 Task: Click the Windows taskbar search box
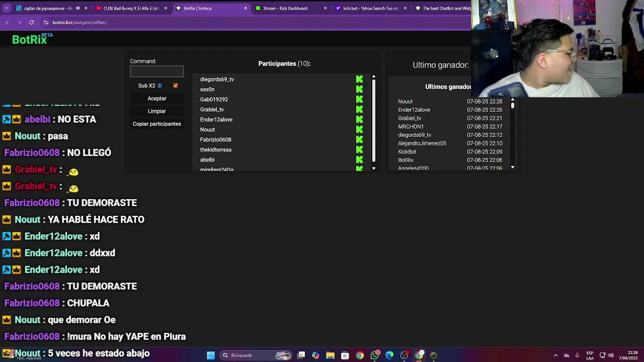tap(257, 355)
